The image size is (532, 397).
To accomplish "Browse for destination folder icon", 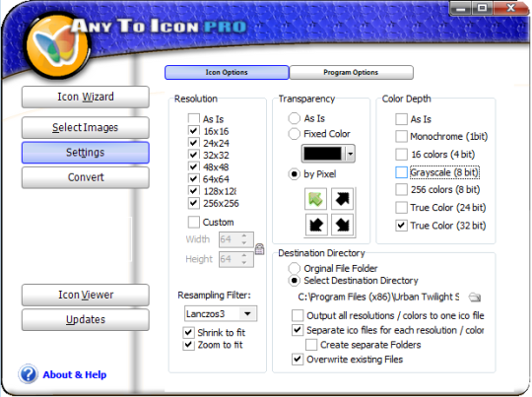I will (474, 298).
